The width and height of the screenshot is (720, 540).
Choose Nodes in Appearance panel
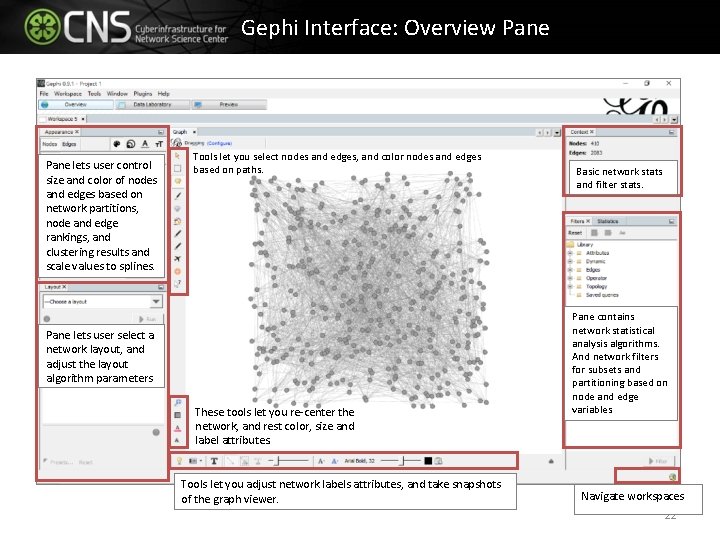coord(50,144)
